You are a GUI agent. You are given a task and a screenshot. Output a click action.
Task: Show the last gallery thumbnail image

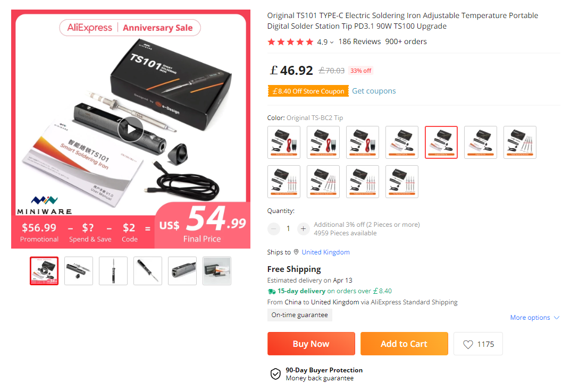[x=217, y=271]
